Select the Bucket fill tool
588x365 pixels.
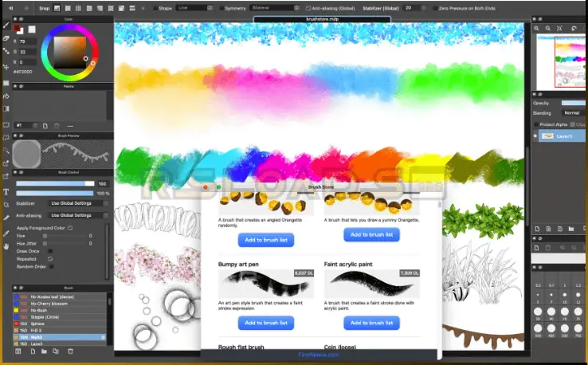(x=6, y=96)
